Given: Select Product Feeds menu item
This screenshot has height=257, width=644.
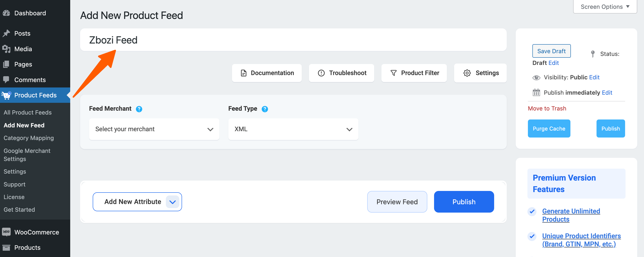Looking at the screenshot, I should [35, 95].
